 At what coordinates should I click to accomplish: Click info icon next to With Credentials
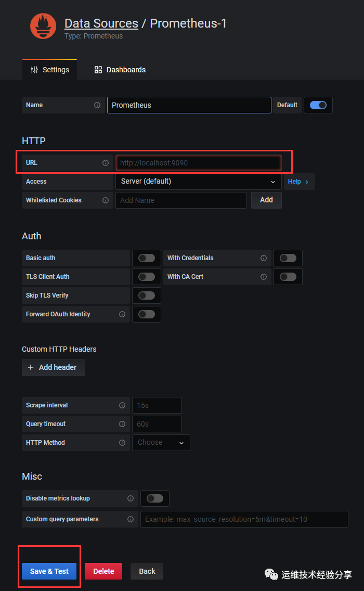pos(264,258)
